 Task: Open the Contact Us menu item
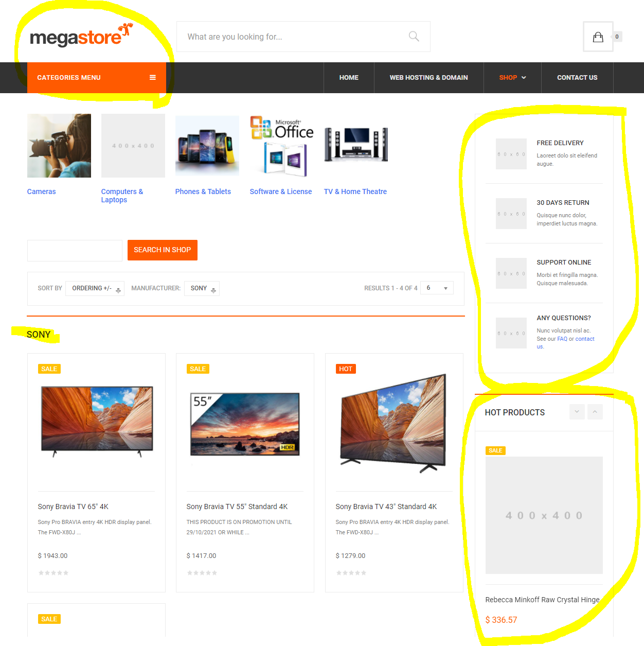click(577, 78)
